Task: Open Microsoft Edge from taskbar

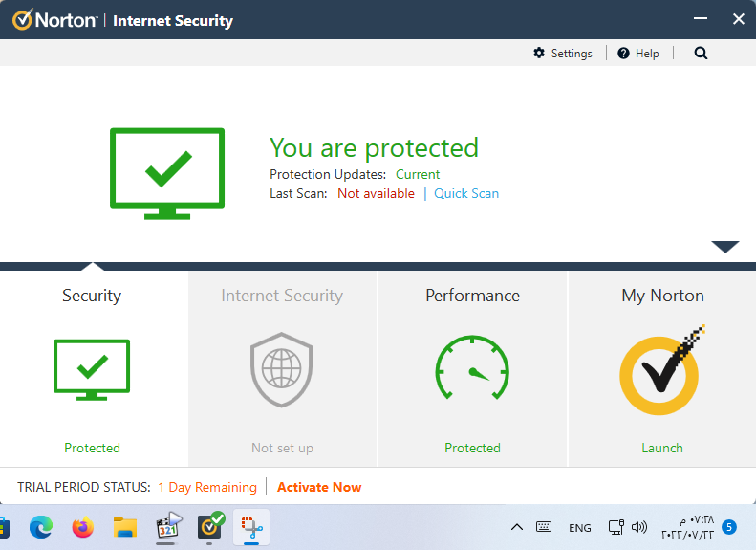Action: tap(41, 527)
